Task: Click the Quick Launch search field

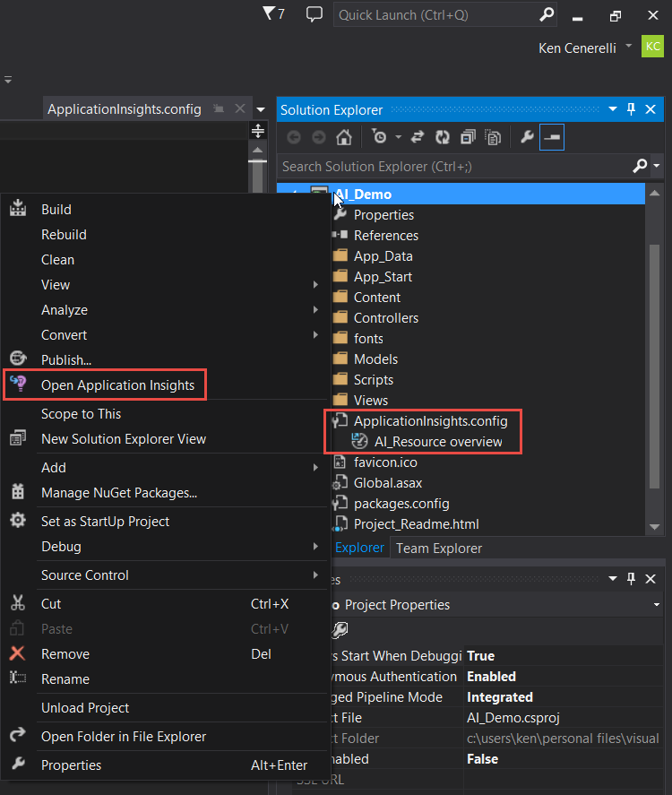Action: [x=435, y=14]
